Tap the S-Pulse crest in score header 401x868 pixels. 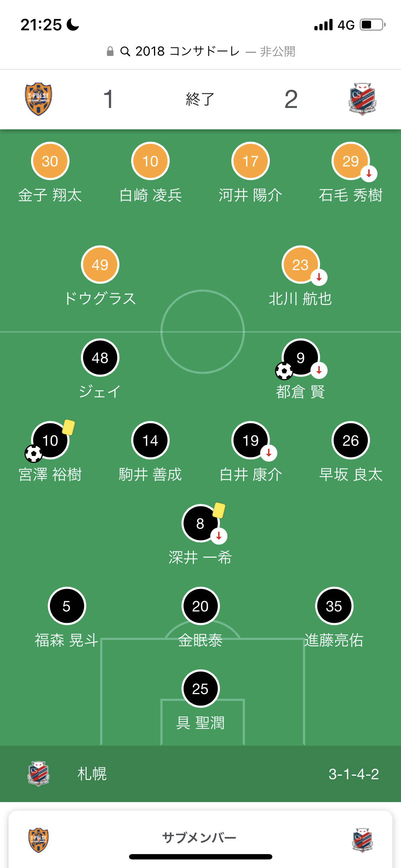pyautogui.click(x=38, y=99)
